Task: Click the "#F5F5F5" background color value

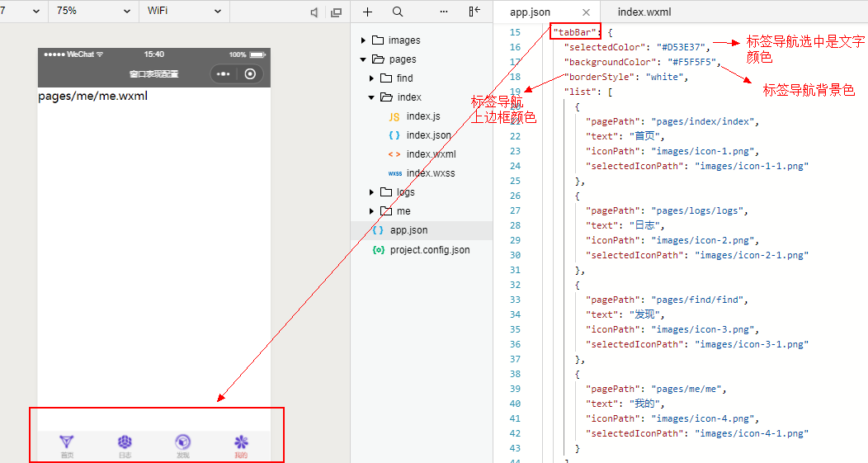Action: coord(691,62)
